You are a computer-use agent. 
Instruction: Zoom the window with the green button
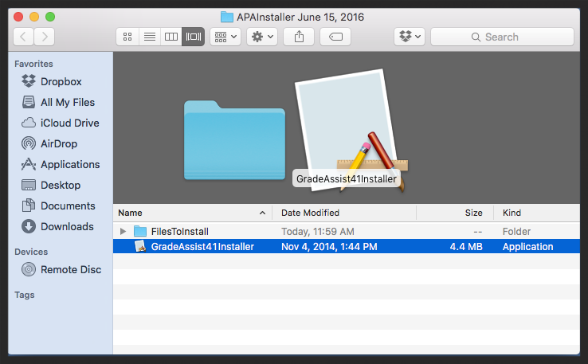tap(50, 17)
